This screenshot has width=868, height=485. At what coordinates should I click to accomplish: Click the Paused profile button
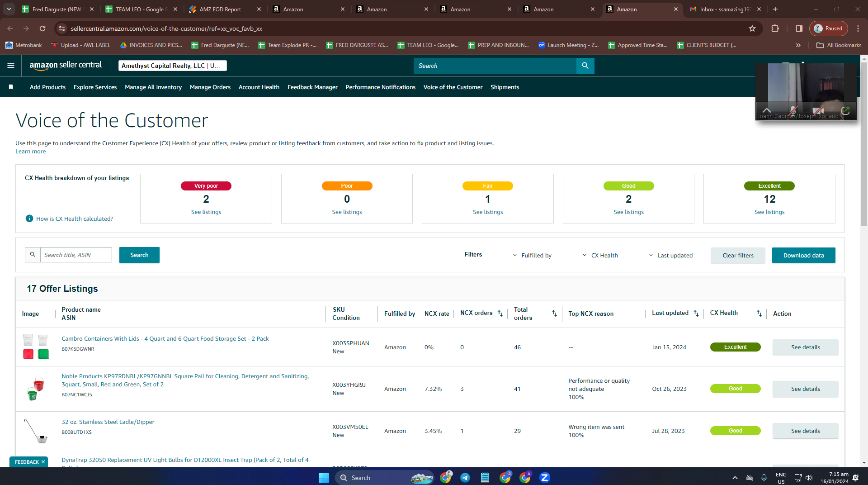828,29
